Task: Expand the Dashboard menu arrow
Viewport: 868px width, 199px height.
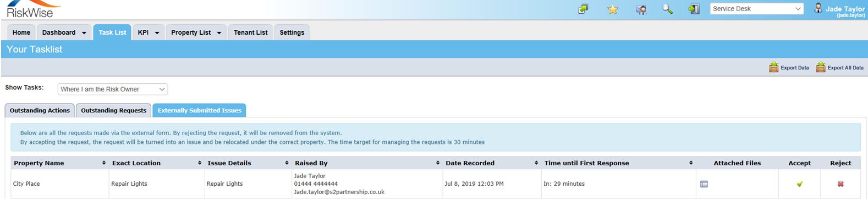Action: (x=84, y=33)
